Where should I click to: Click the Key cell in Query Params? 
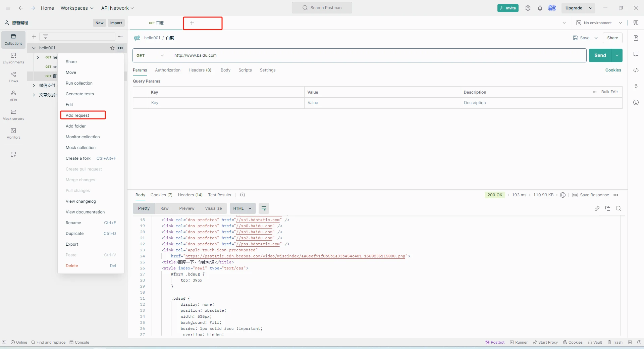[226, 103]
